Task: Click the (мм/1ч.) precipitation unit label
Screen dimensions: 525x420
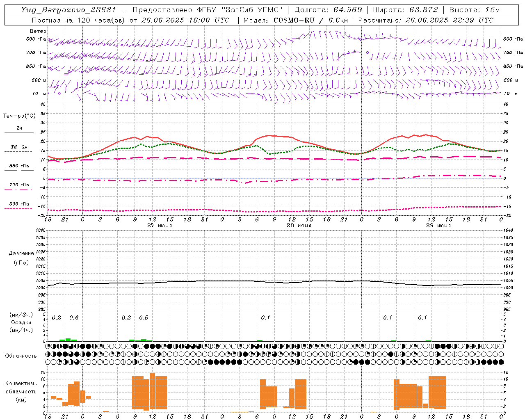Action: 21,330
